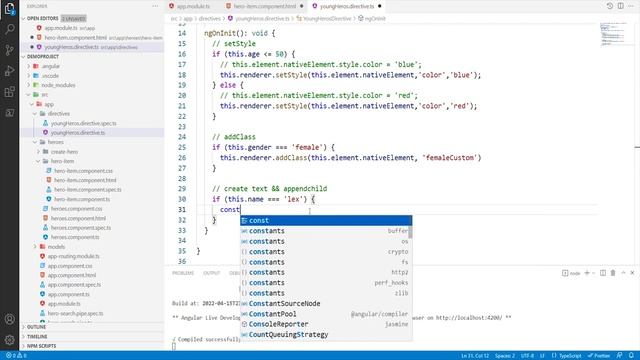Open Run and Debug view
The image size is (640, 360).
coord(9,71)
